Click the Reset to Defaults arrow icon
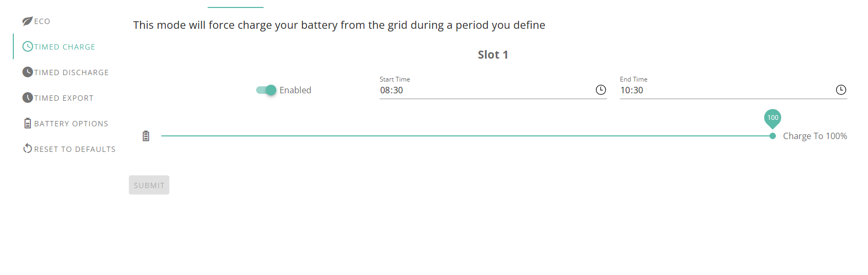The width and height of the screenshot is (868, 275). coord(28,149)
